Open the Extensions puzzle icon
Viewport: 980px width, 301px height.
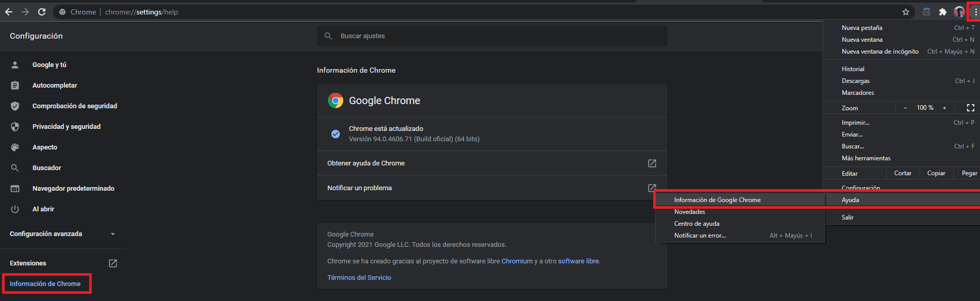(x=943, y=12)
